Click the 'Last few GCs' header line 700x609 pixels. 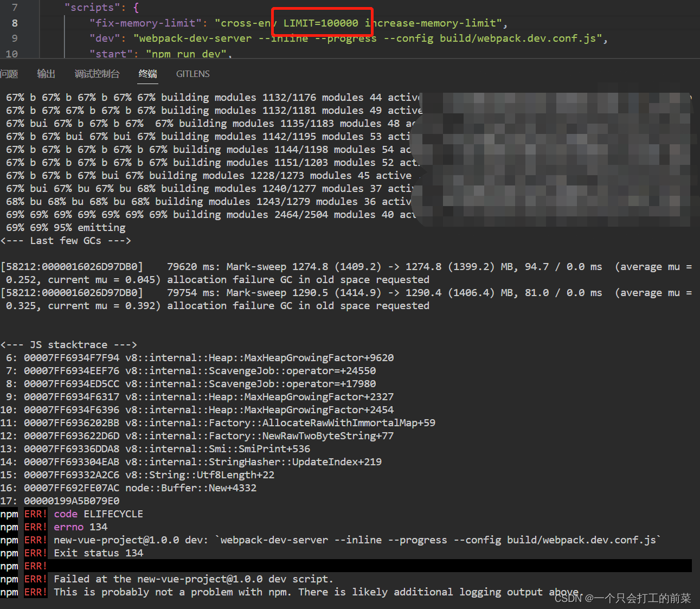coord(66,241)
